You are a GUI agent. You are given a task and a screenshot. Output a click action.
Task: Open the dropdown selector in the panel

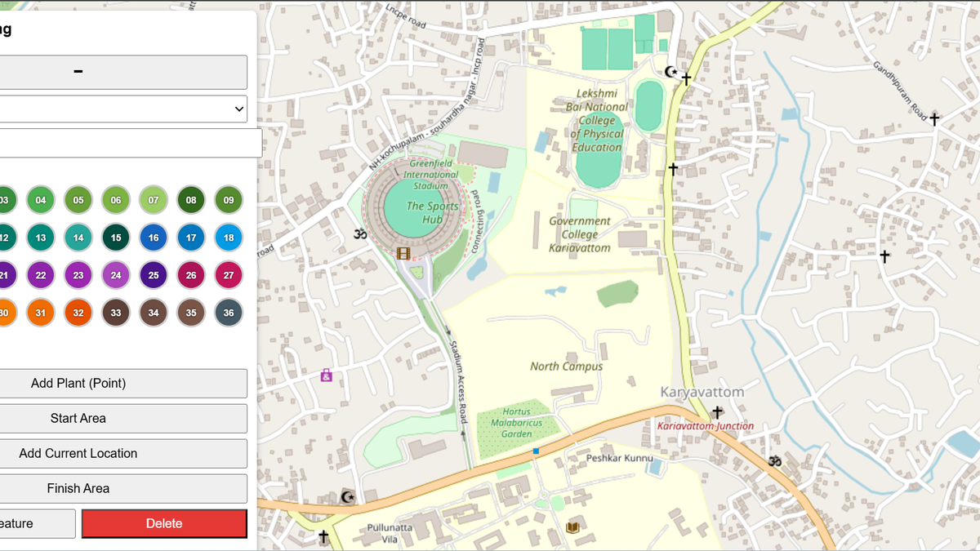point(122,109)
